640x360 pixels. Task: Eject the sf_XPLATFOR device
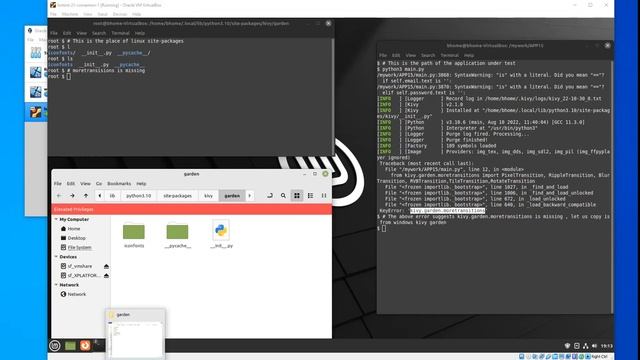[106, 276]
